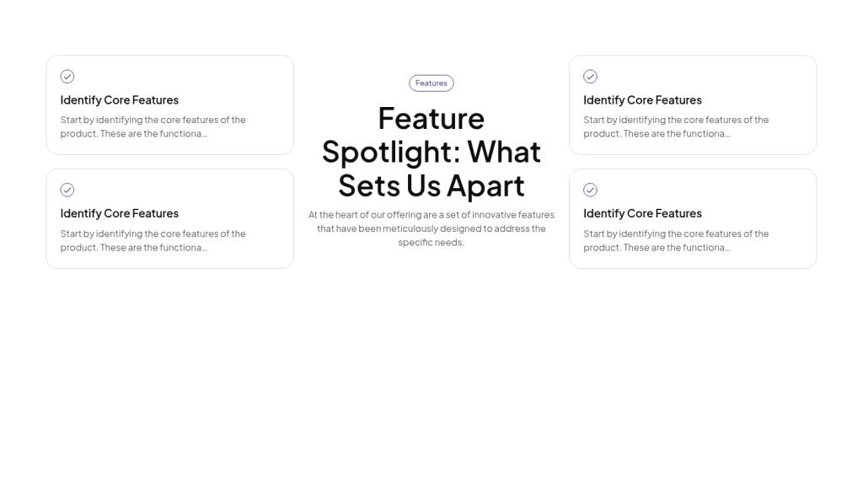Open the top-left feature card
Viewport: 863px width, 504px height.
[170, 105]
